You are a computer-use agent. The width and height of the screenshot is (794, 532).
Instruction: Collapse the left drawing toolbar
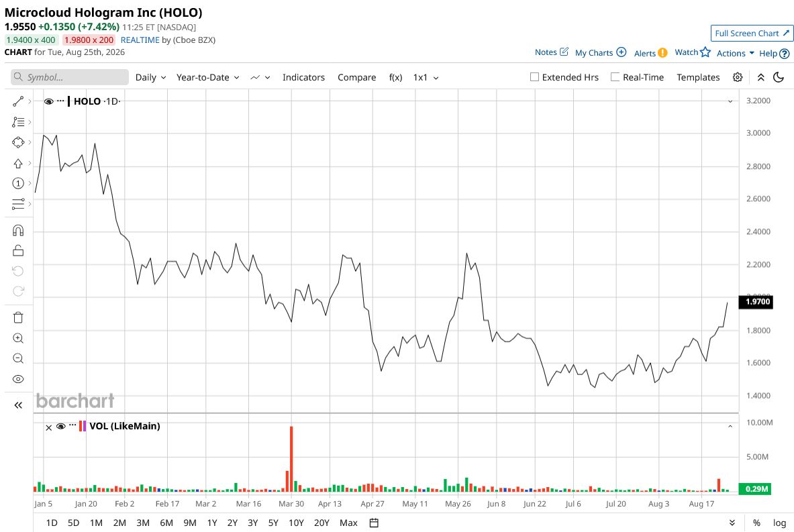pyautogui.click(x=18, y=405)
